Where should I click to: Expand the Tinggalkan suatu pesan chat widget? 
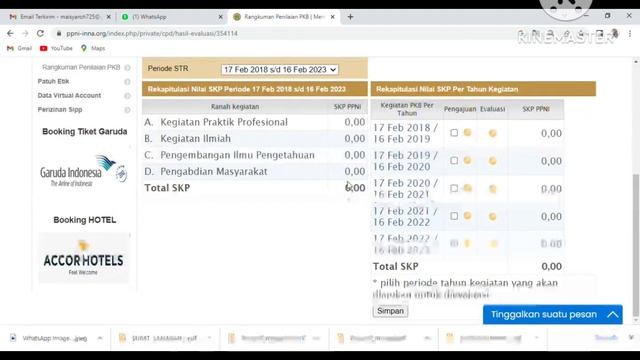pos(553,315)
